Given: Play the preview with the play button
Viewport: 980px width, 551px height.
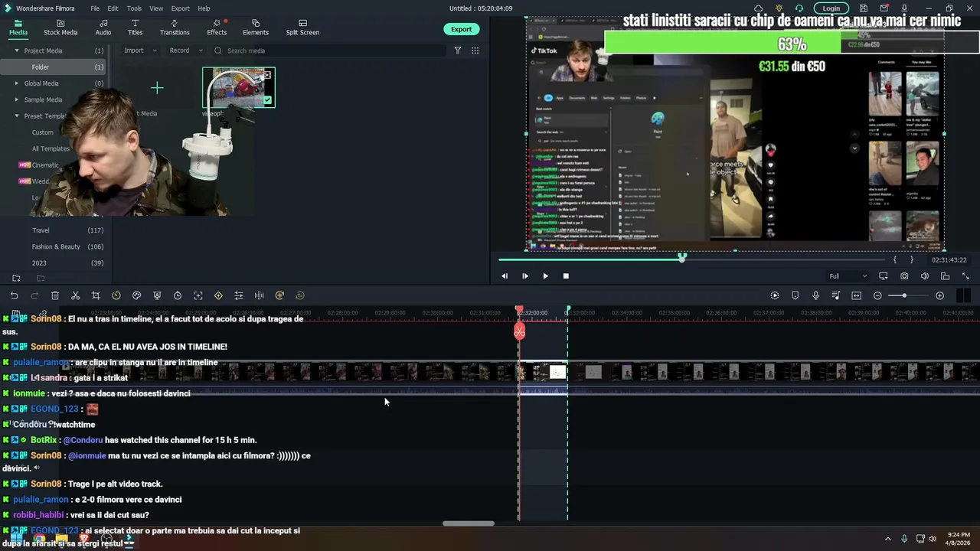Looking at the screenshot, I should click(x=545, y=276).
